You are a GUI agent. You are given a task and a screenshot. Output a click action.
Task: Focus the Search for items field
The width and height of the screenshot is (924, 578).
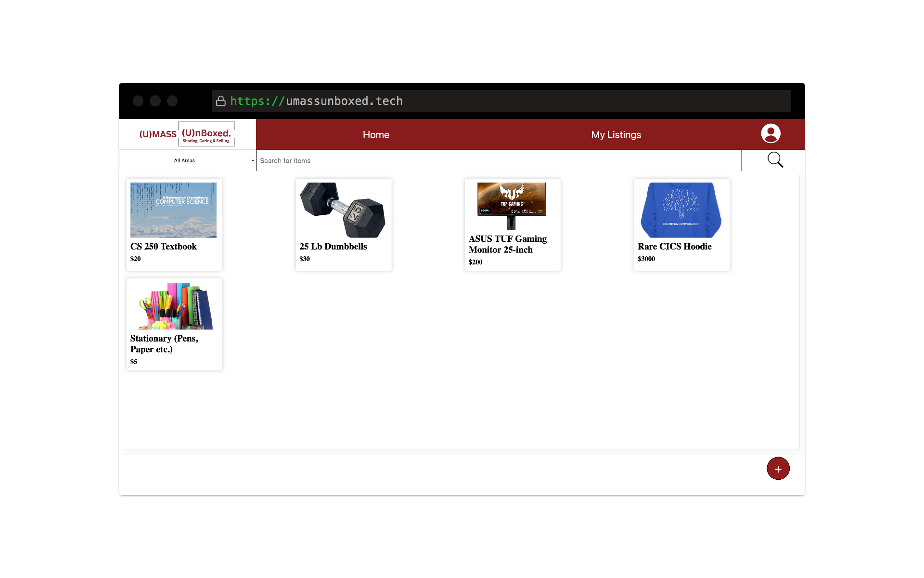498,160
